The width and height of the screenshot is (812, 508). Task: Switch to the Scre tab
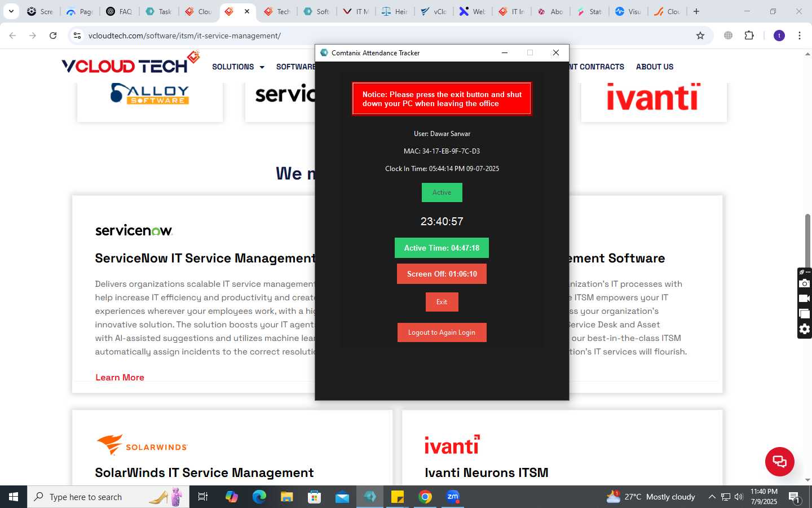(40, 11)
